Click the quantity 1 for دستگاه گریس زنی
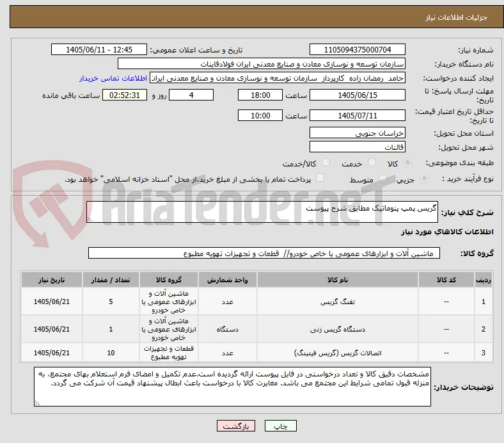This screenshot has width=504, height=443. pyautogui.click(x=111, y=329)
